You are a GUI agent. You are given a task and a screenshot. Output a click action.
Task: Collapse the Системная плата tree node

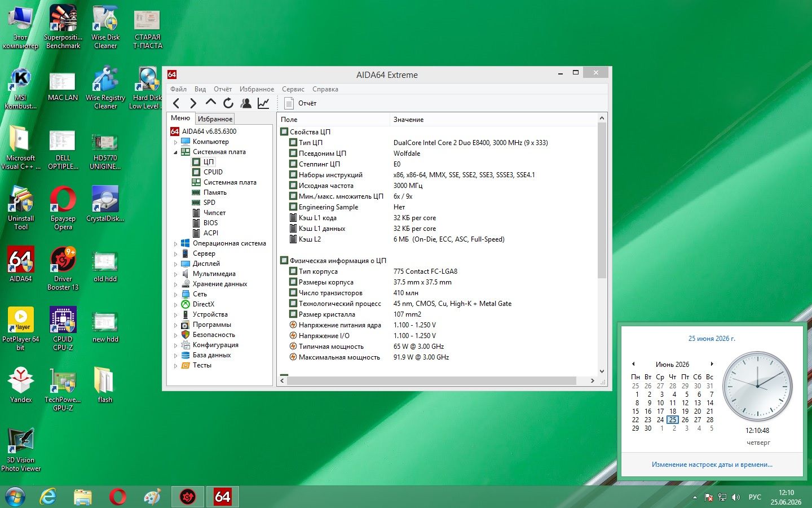tap(175, 152)
